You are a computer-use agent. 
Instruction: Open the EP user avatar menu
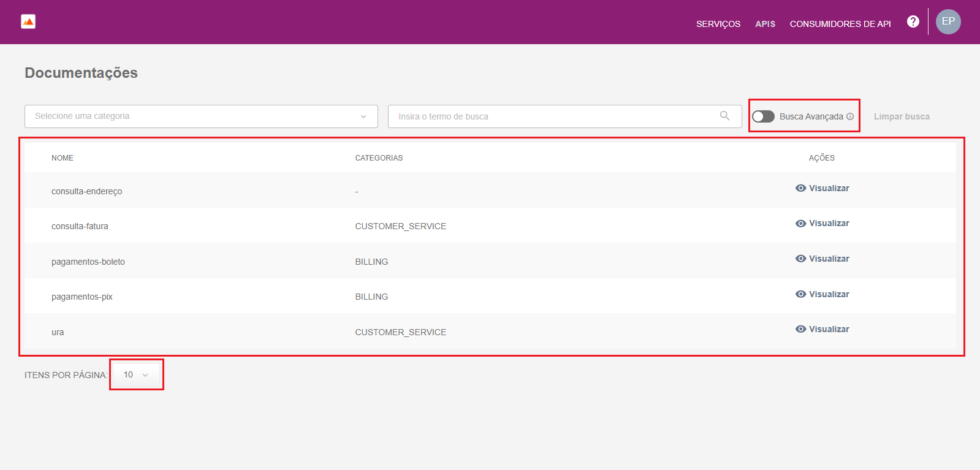coord(948,22)
